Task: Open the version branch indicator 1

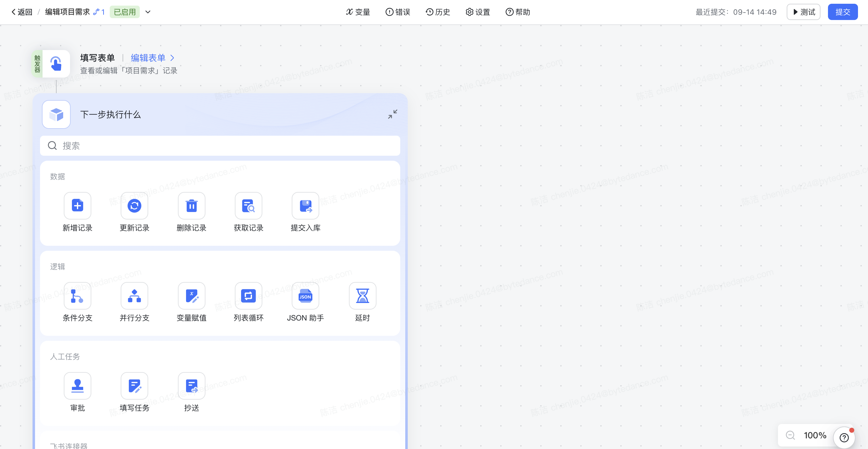Action: [99, 12]
